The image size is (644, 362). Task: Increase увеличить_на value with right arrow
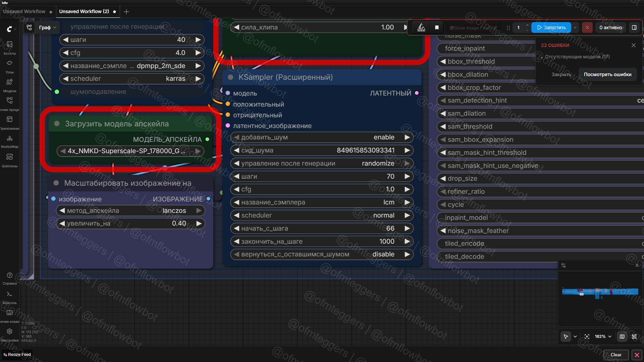pyautogui.click(x=199, y=224)
